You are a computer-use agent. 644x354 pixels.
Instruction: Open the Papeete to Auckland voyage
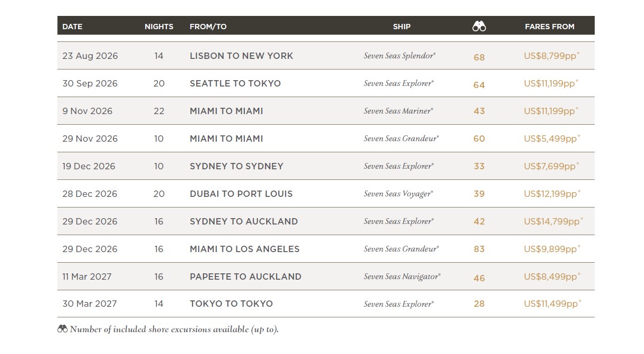coord(245,277)
